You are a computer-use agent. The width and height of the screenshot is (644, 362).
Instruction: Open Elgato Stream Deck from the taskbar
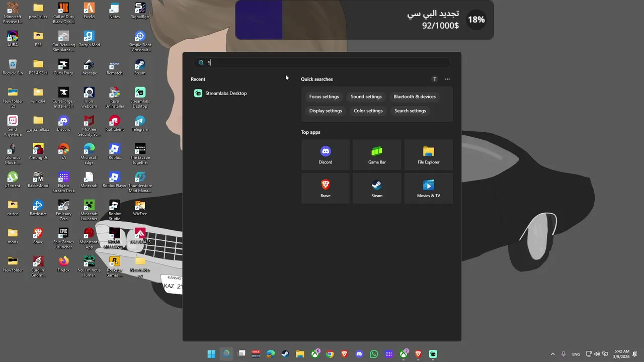click(x=388, y=354)
